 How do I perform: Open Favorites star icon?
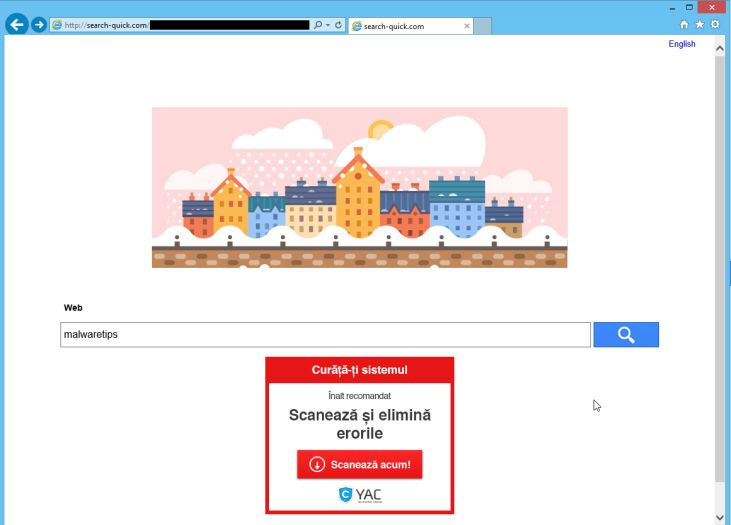pyautogui.click(x=700, y=24)
